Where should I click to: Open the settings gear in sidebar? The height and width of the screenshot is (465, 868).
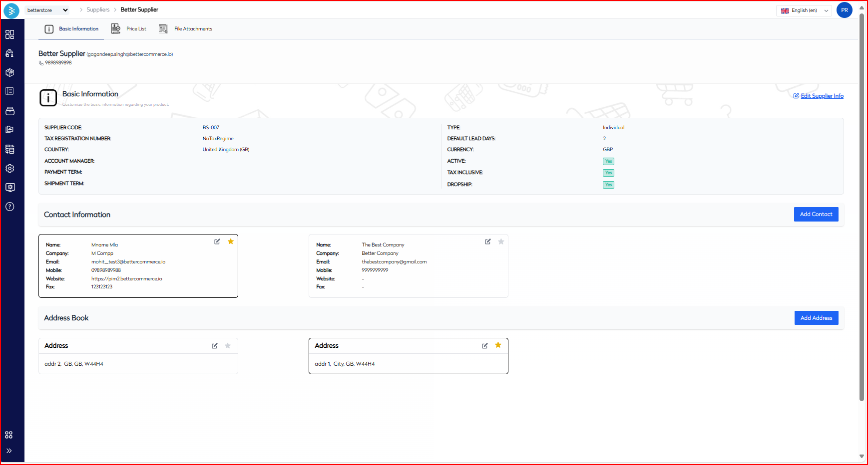(x=9, y=169)
